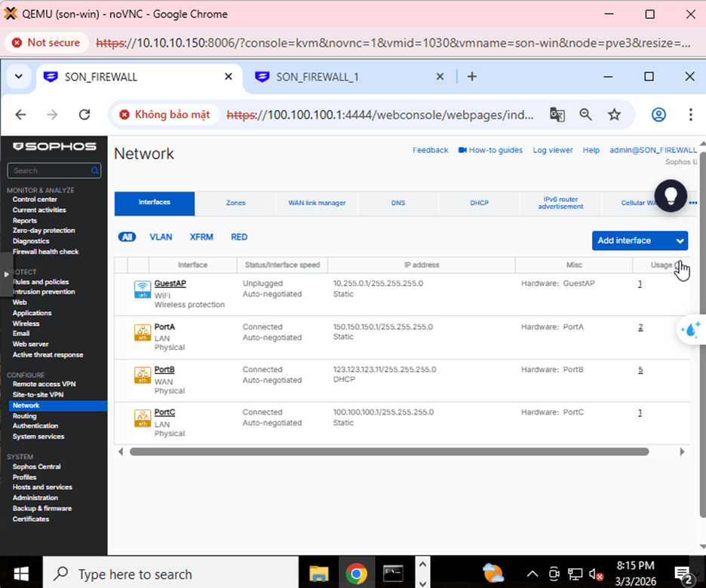Open the Chrome profile avatar icon

[658, 115]
